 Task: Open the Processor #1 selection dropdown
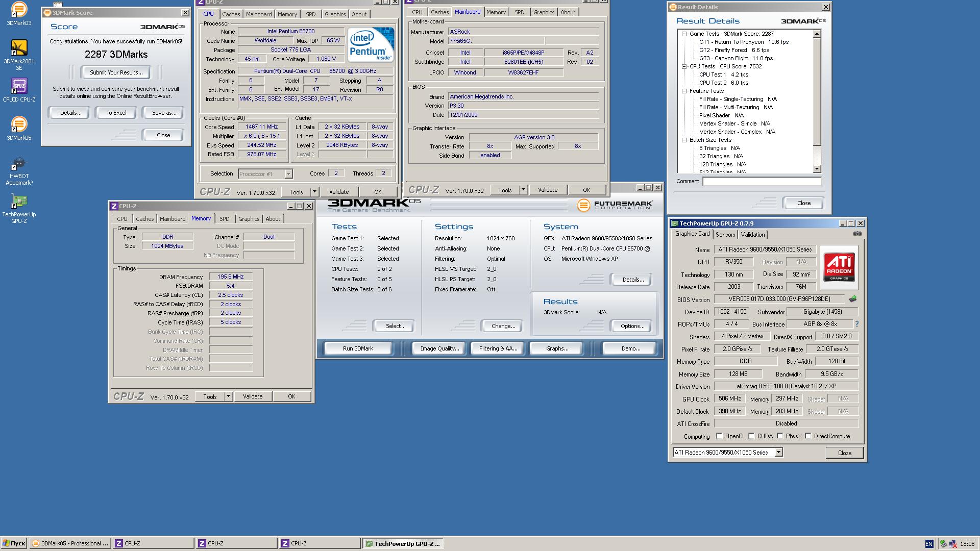[x=288, y=174]
